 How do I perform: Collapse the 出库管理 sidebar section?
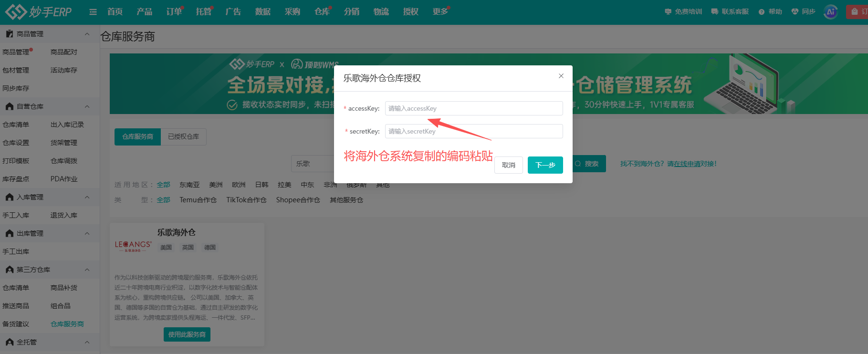click(87, 233)
